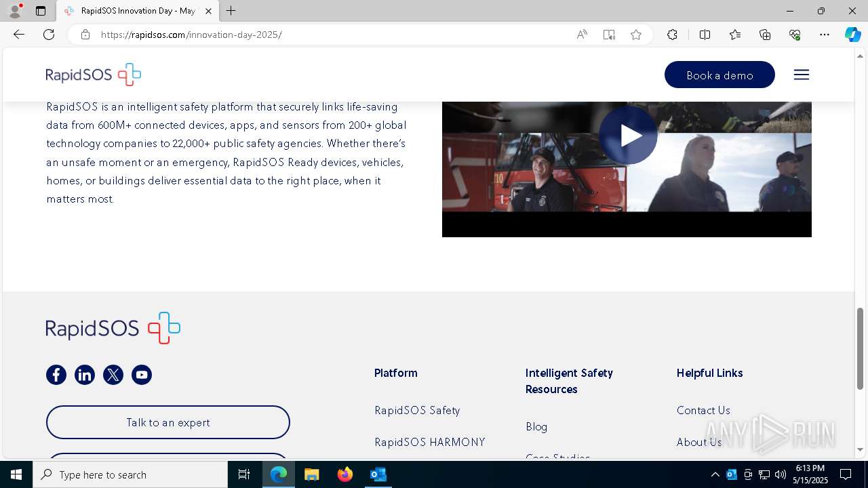The image size is (868, 488).
Task: Open Browser essentials
Action: click(795, 35)
